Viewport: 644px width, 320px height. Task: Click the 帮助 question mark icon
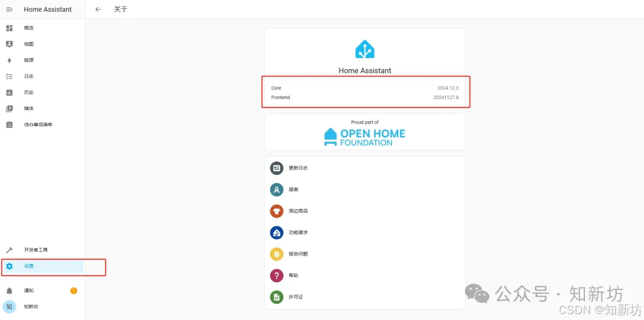click(x=277, y=275)
